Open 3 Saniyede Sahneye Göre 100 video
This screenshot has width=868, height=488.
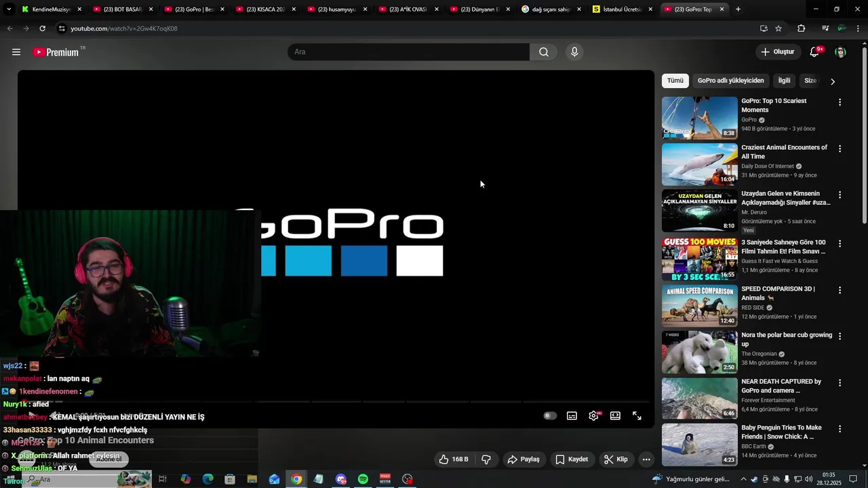[x=783, y=247]
